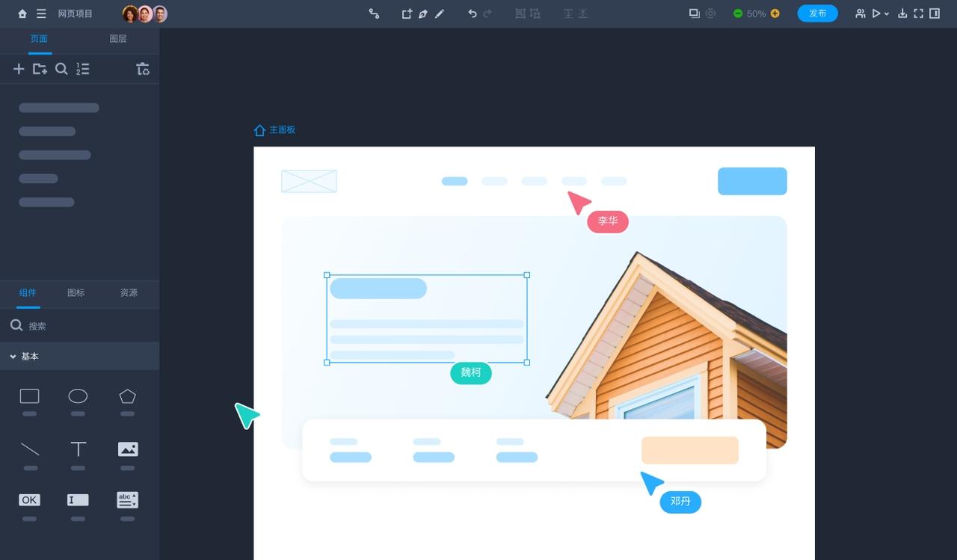Open the 资源 tab
The image size is (957, 560).
(129, 293)
